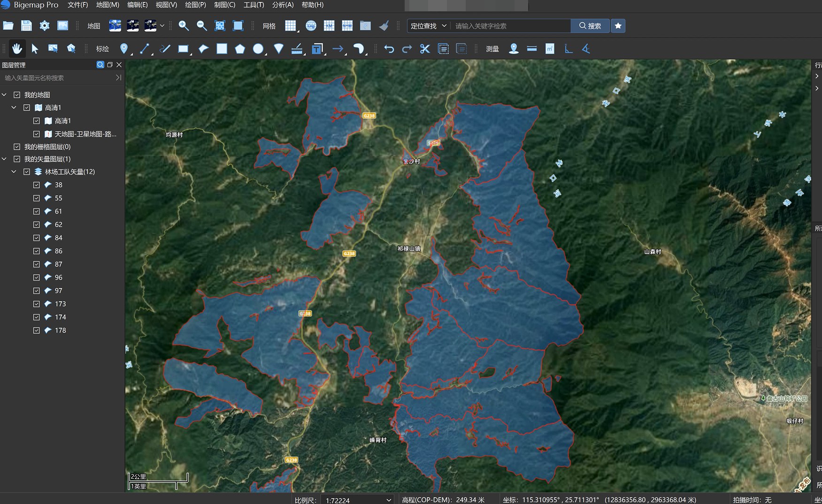Choose the area measurement m² tool
Viewport: 822px width, 504px height.
[550, 49]
